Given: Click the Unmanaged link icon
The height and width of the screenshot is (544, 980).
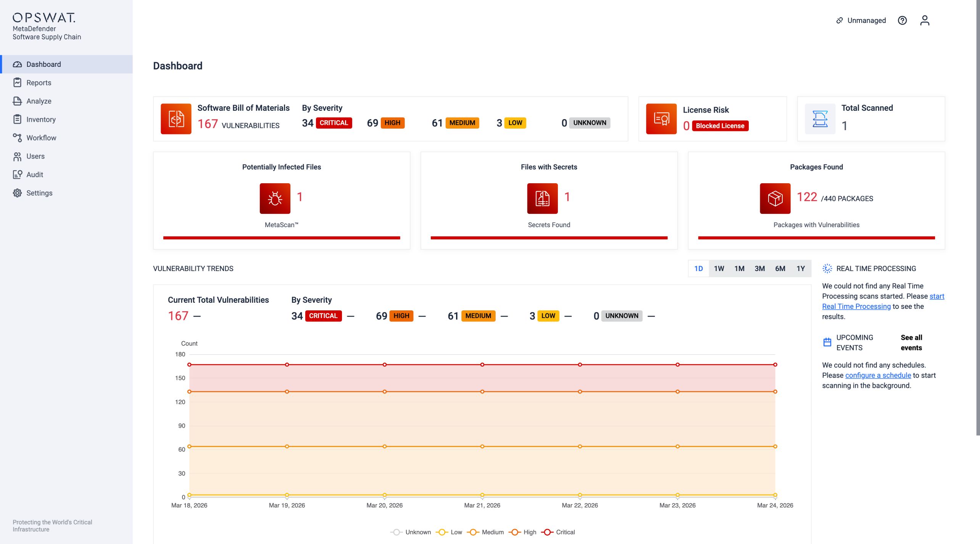Looking at the screenshot, I should point(840,20).
